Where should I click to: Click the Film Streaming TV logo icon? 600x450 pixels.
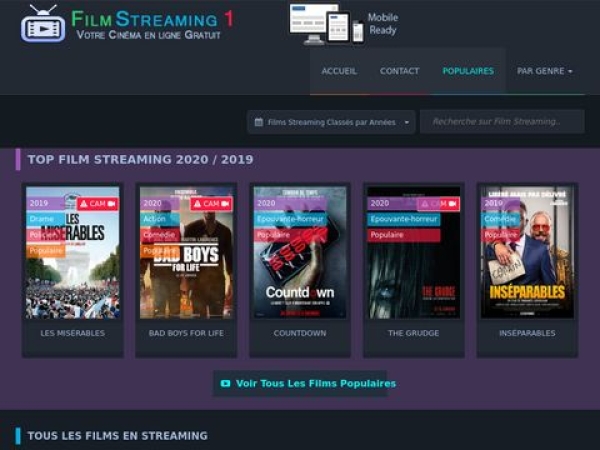[43, 24]
